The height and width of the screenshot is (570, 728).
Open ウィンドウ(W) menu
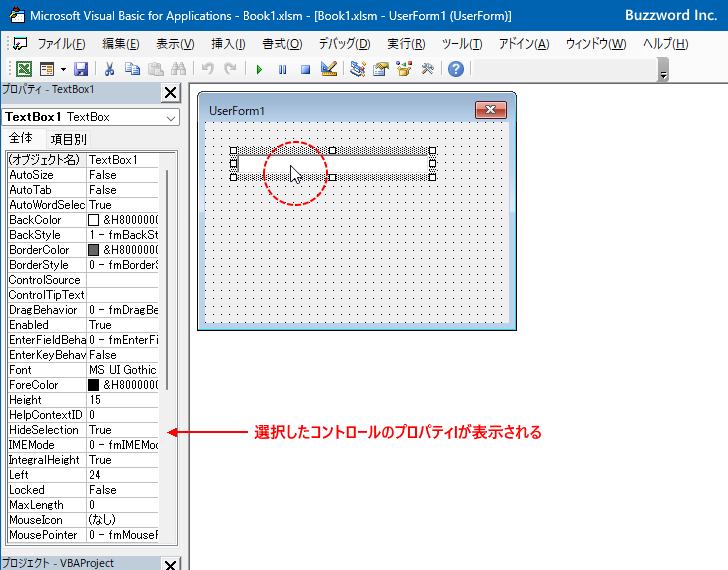596,44
